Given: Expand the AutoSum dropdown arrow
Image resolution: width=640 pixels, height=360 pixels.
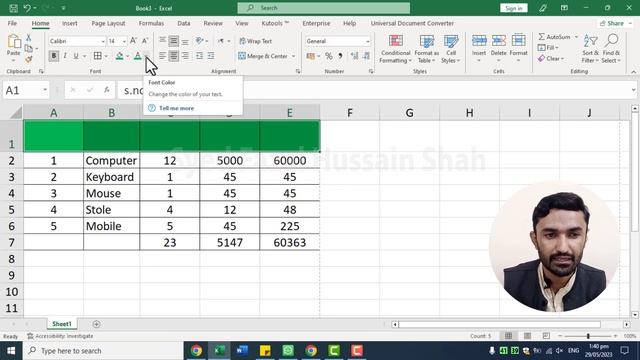Looking at the screenshot, I should 576,37.
